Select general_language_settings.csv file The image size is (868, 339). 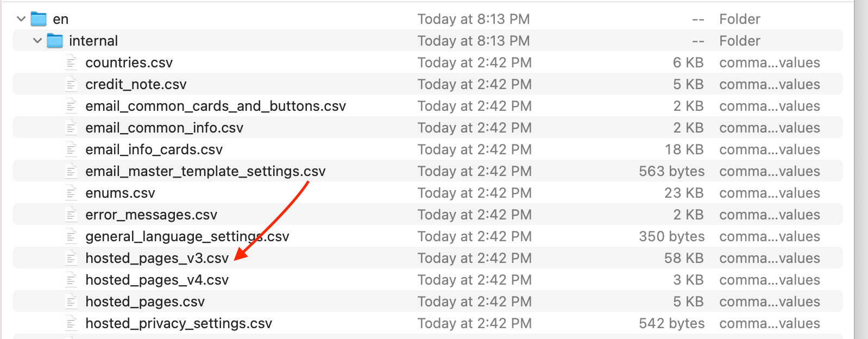point(187,236)
